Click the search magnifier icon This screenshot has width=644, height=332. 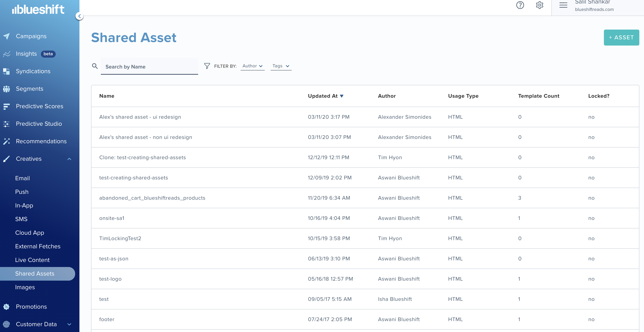pyautogui.click(x=95, y=66)
